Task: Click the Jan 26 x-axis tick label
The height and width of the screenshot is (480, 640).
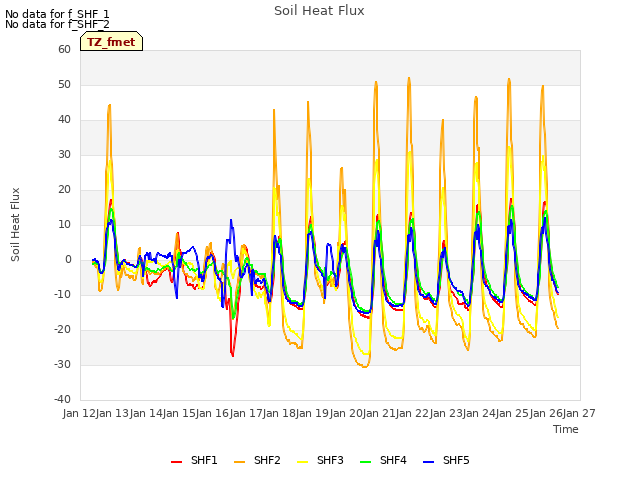Action: click(546, 413)
